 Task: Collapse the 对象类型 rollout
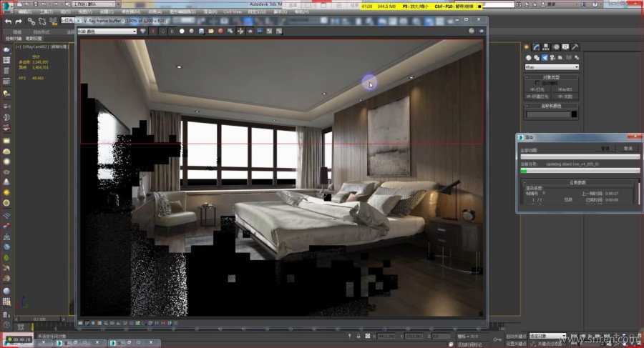(551, 77)
